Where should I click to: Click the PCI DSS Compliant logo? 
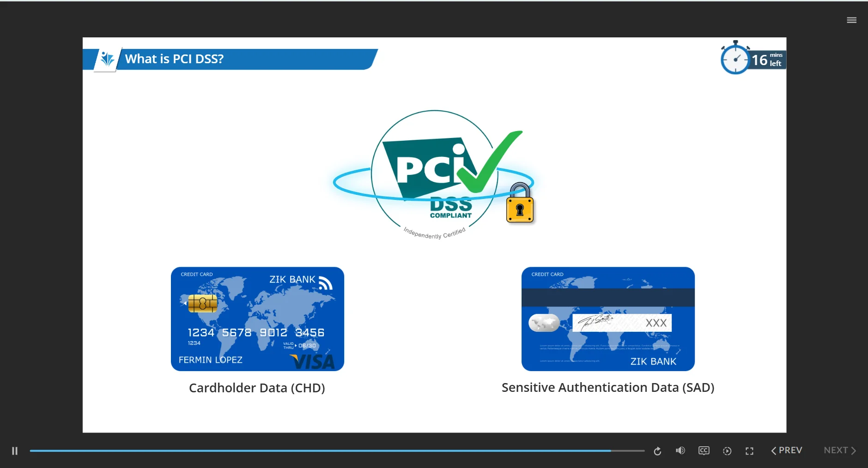[x=434, y=174]
